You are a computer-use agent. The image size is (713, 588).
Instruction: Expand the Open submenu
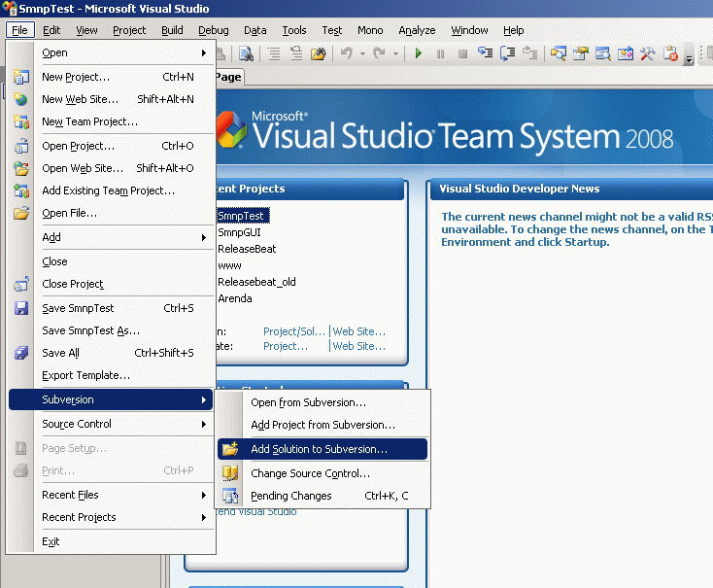(204, 52)
